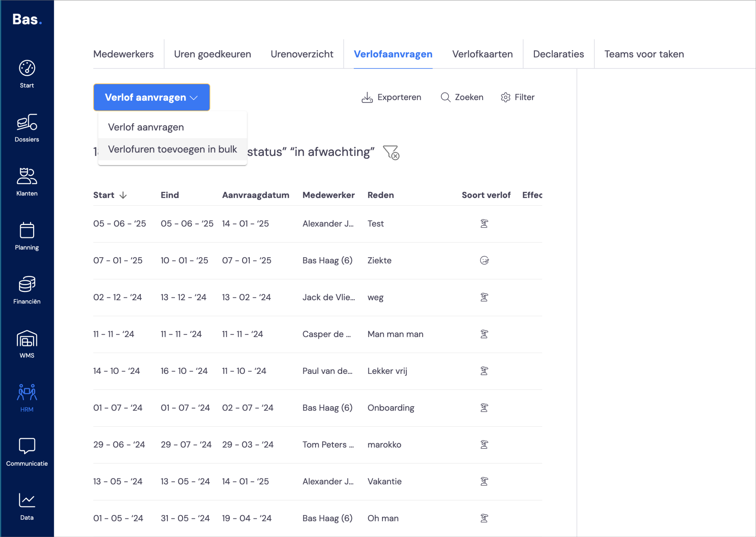Open WMS warehouse section

coord(27,344)
